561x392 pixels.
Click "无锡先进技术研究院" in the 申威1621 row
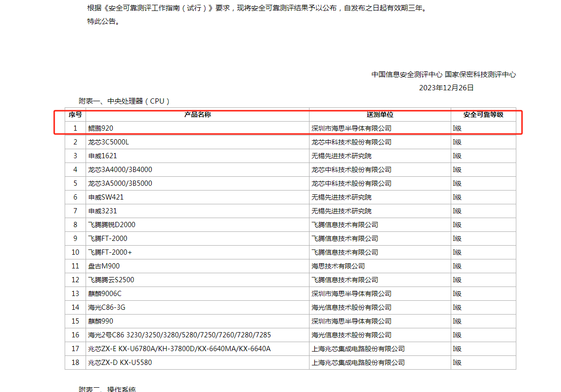click(x=341, y=156)
